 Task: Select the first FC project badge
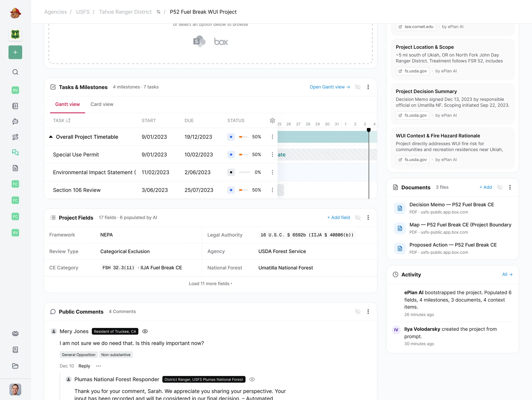[15, 184]
